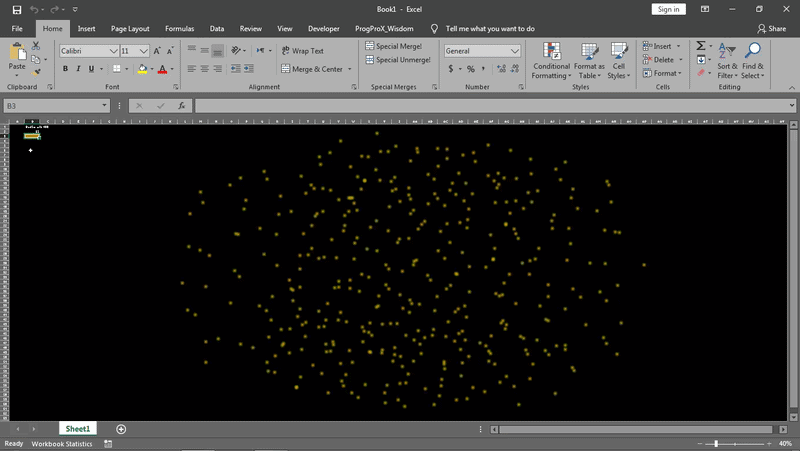Decrease decimal places
The height and width of the screenshot is (451, 800).
(x=515, y=68)
